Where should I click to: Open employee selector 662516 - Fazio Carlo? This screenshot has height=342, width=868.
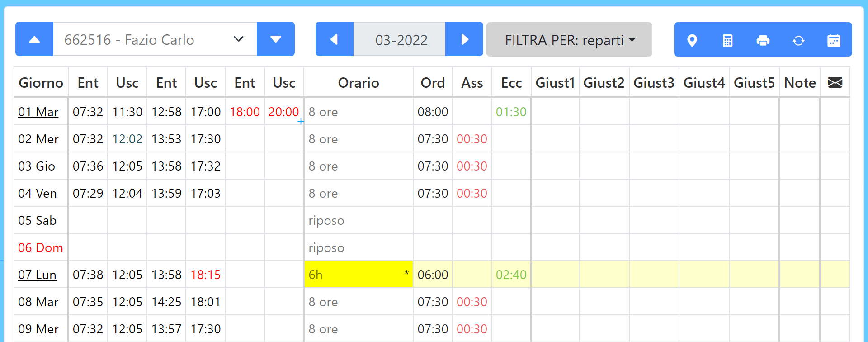[155, 39]
